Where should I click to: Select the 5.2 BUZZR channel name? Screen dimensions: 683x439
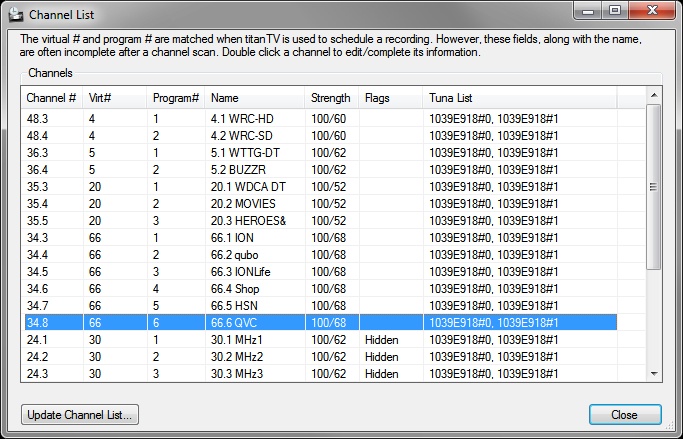pyautogui.click(x=238, y=170)
